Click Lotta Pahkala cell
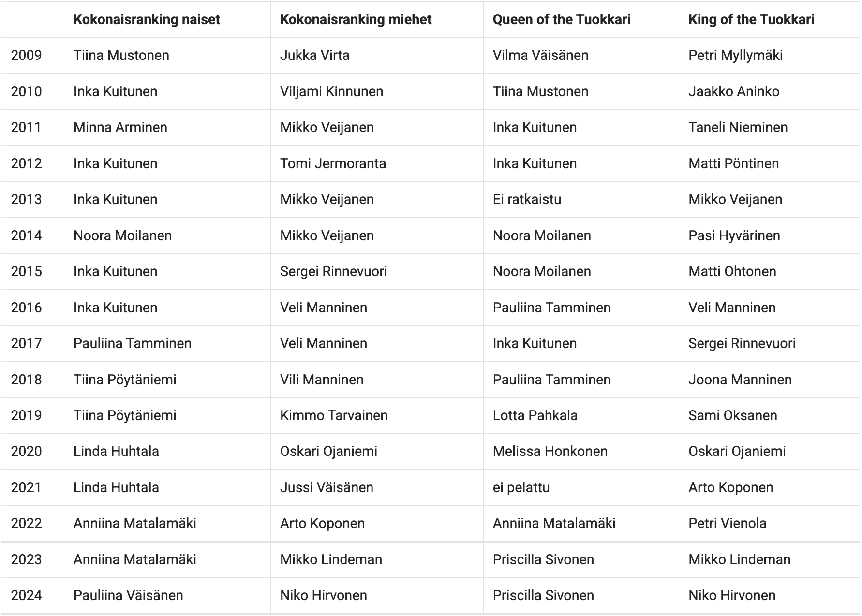This screenshot has height=616, width=862. [x=535, y=415]
